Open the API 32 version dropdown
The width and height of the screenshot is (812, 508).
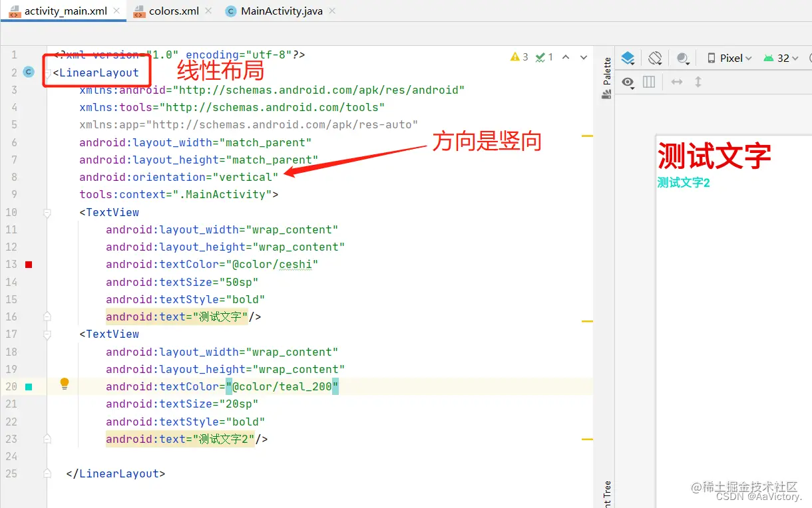[x=781, y=59]
